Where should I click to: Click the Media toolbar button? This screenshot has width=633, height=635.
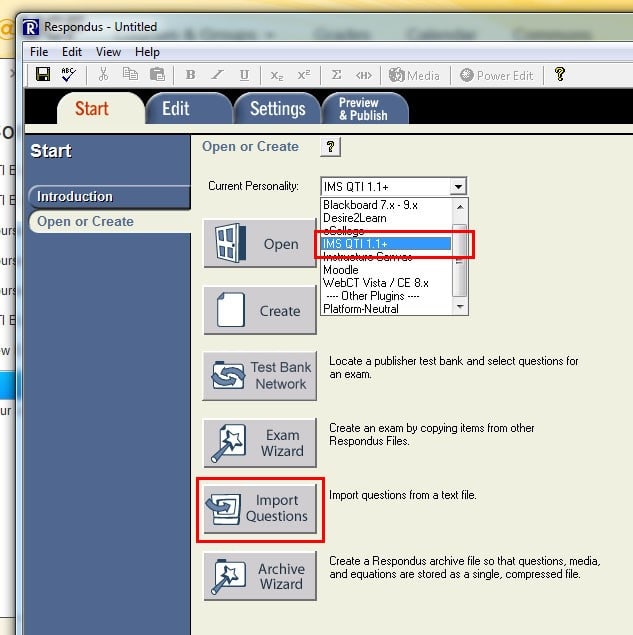pyautogui.click(x=414, y=75)
